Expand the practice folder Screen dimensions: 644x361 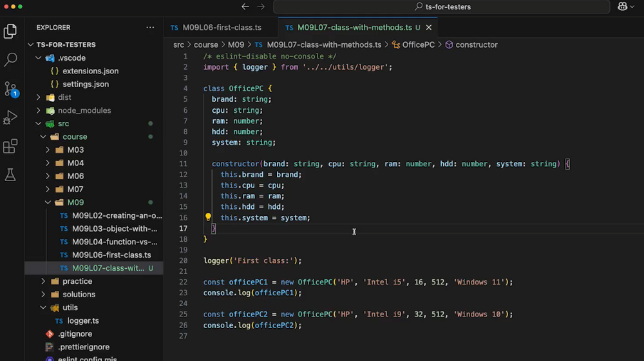[43, 281]
